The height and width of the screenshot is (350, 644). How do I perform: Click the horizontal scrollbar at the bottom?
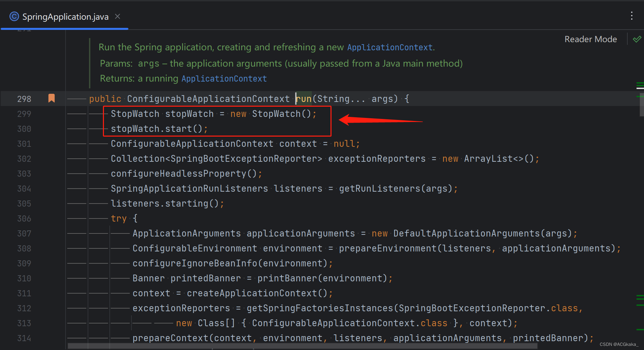[302, 346]
